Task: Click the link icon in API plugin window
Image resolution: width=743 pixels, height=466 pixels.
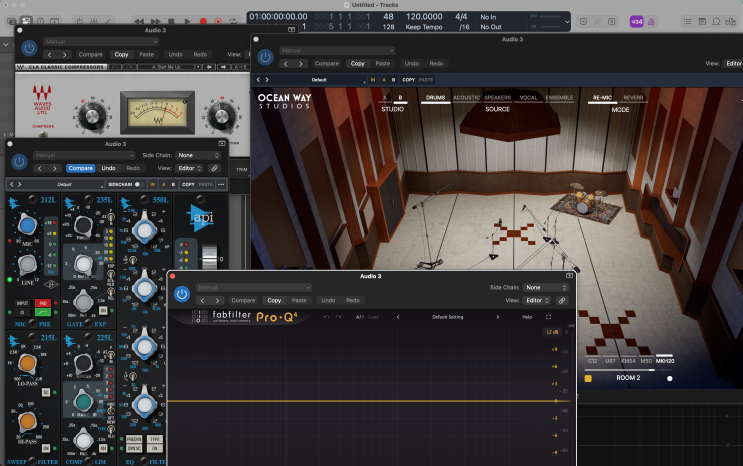Action: click(214, 168)
